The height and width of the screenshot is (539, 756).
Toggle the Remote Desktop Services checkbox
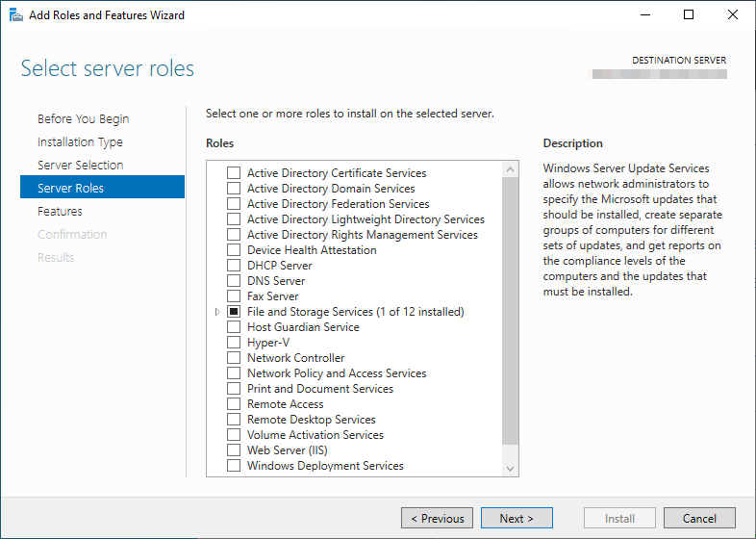(x=234, y=420)
